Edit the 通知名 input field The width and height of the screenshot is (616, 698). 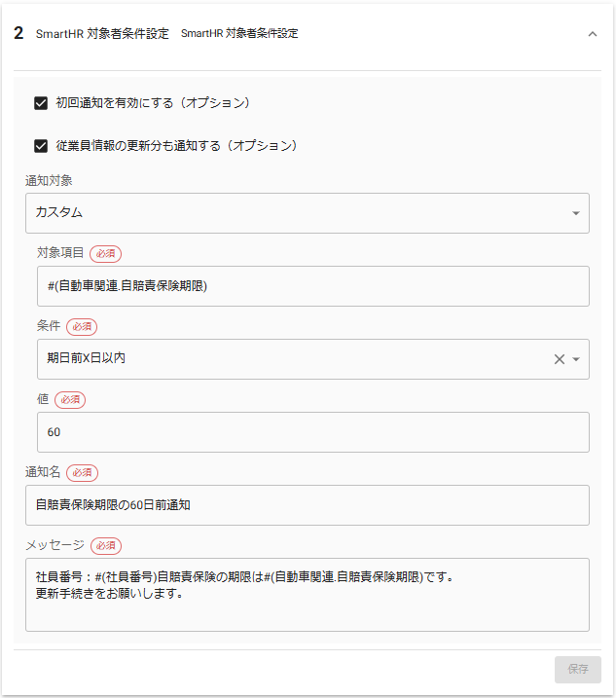pyautogui.click(x=308, y=505)
